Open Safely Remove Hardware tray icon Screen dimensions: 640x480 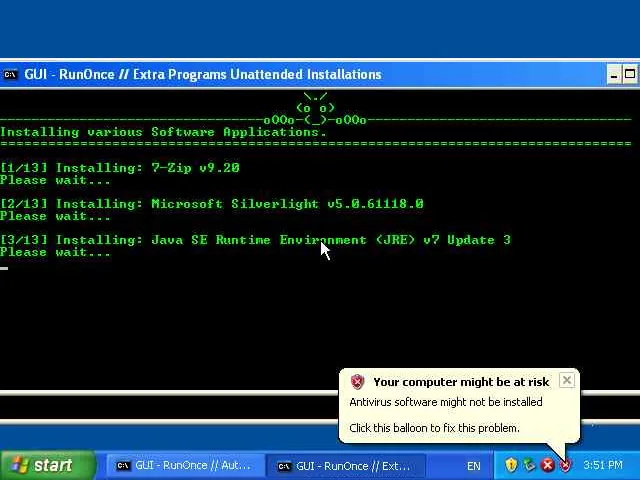point(529,465)
